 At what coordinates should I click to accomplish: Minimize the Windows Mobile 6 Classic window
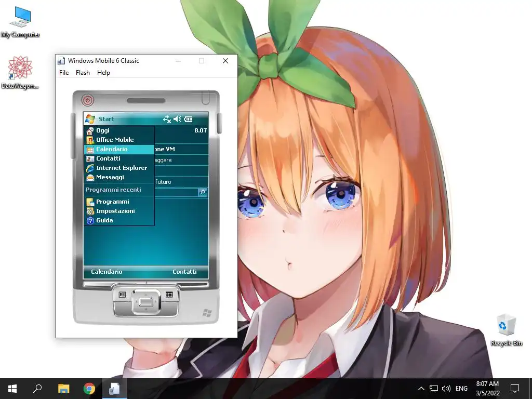click(x=178, y=61)
